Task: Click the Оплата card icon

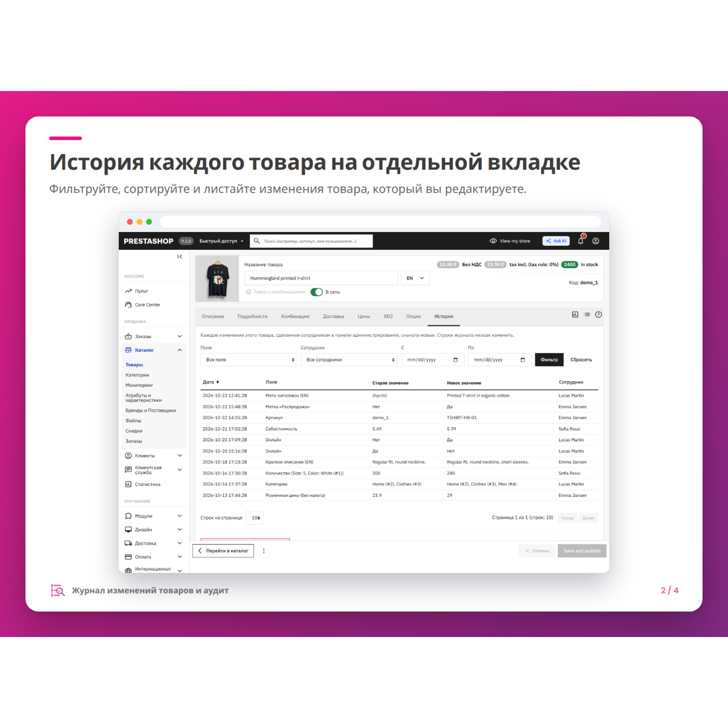Action: pos(128,557)
